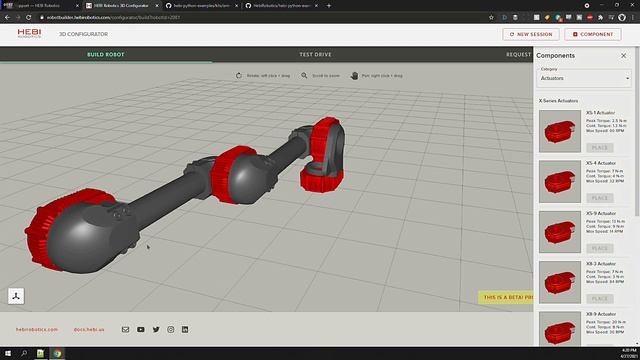The image size is (640, 360).
Task: Open Chrome from the taskbar
Action: pyautogui.click(x=57, y=353)
